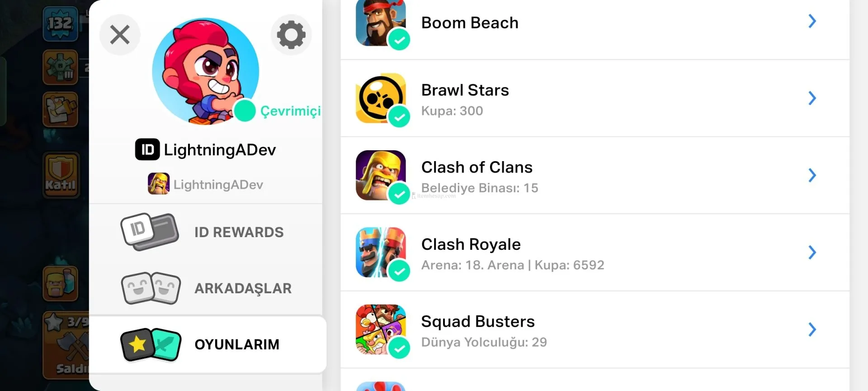Close the Supercell ID panel
This screenshot has width=868, height=391.
tap(120, 34)
